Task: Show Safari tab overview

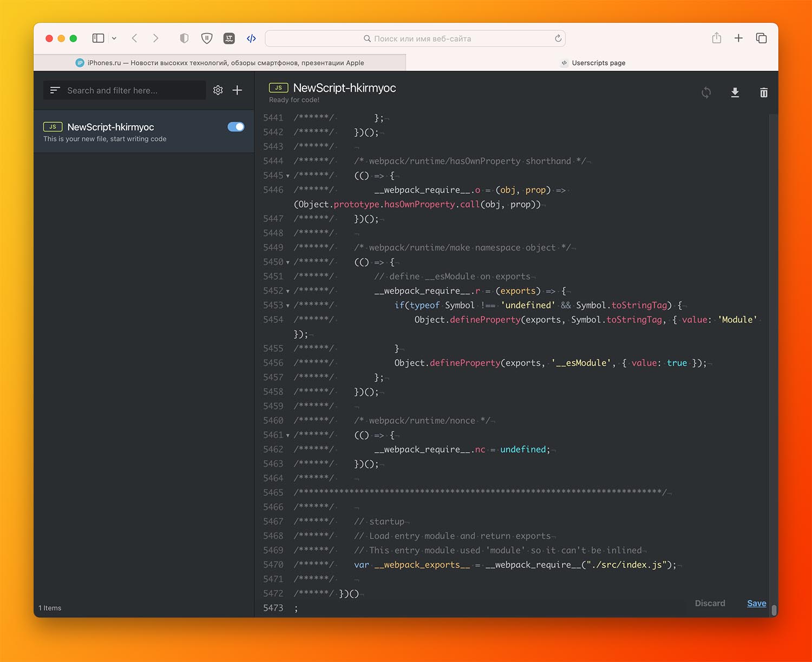Action: (761, 38)
